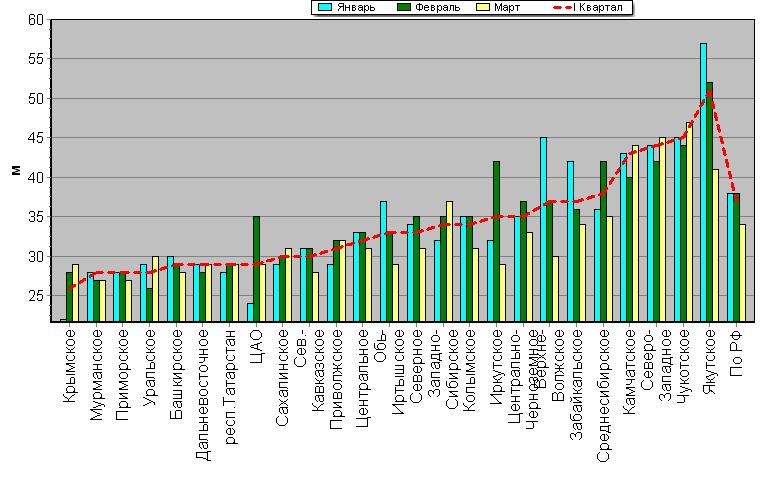
Task: Click the 45 value on the Y axis
Action: 36,138
